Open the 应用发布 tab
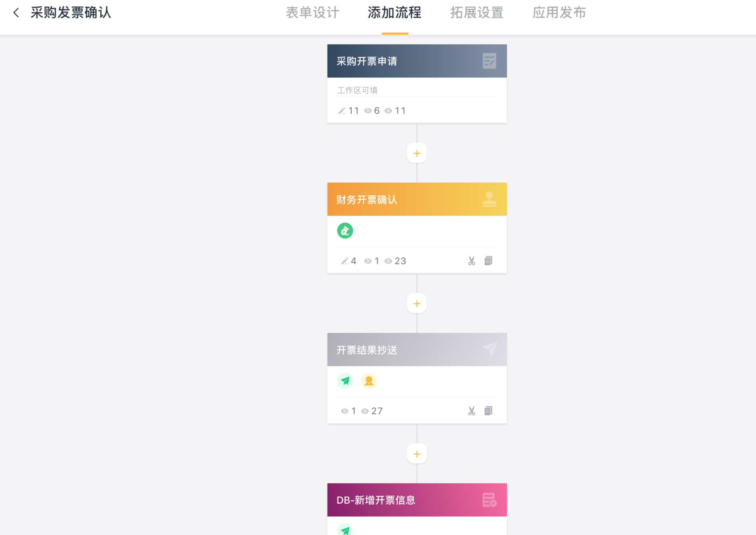 pyautogui.click(x=559, y=13)
